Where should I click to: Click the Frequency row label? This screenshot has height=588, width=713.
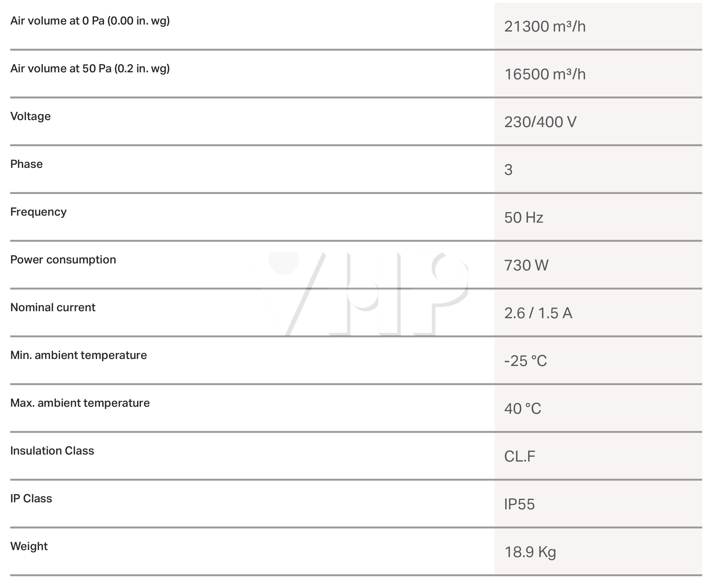pos(38,212)
